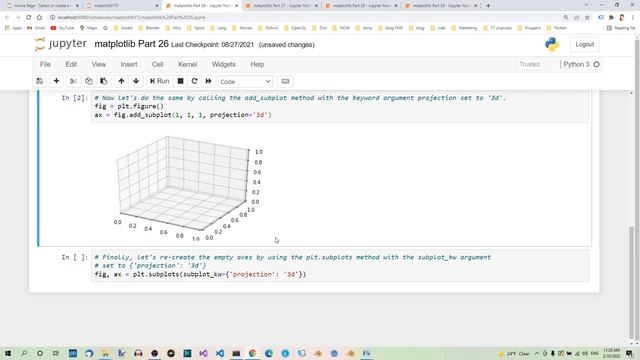
Task: Save notebook with the floppy disk icon
Action: coord(40,81)
